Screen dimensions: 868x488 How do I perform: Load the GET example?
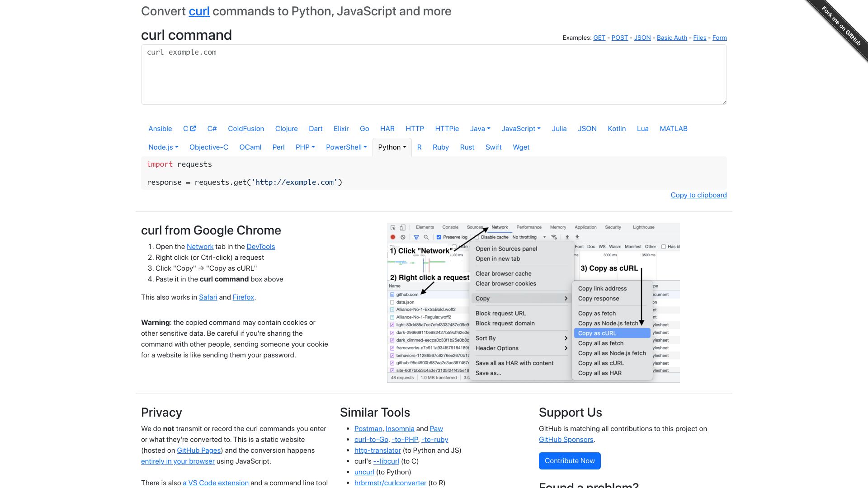click(599, 38)
